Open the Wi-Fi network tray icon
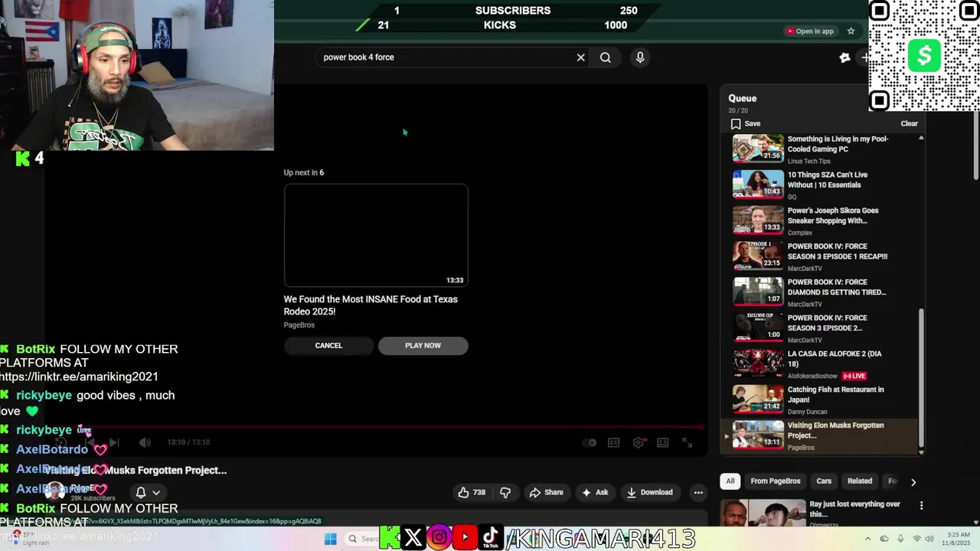This screenshot has width=980, height=551. pyautogui.click(x=916, y=539)
